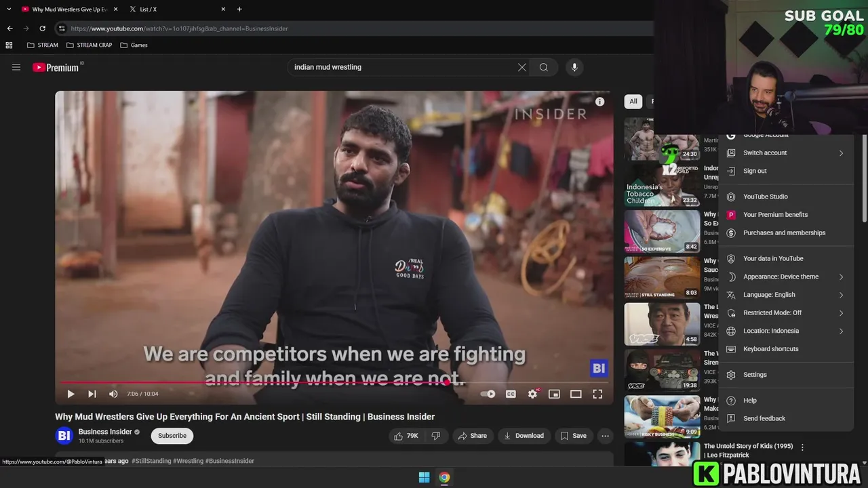Expand Location: Indonesia options
This screenshot has height=488, width=868.
(786, 331)
